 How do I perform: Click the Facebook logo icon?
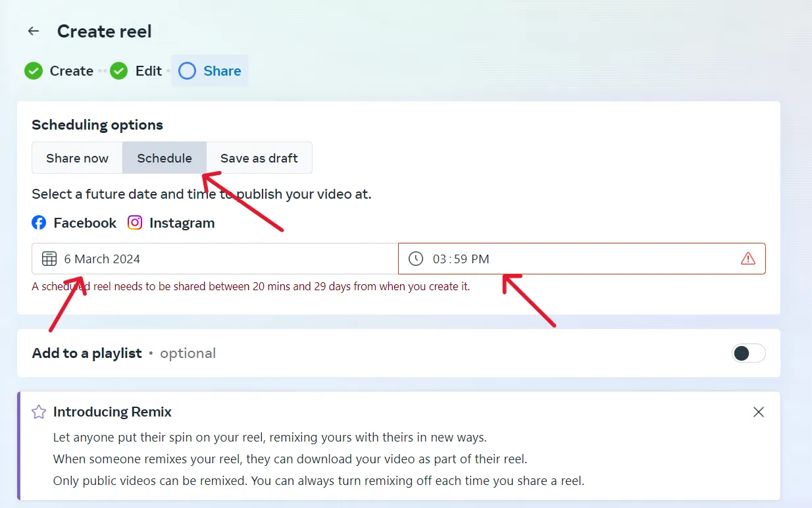pyautogui.click(x=39, y=223)
